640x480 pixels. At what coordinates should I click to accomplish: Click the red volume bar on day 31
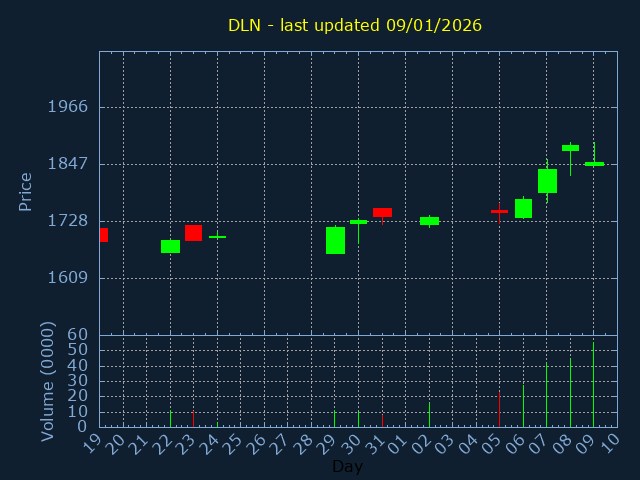pyautogui.click(x=382, y=421)
